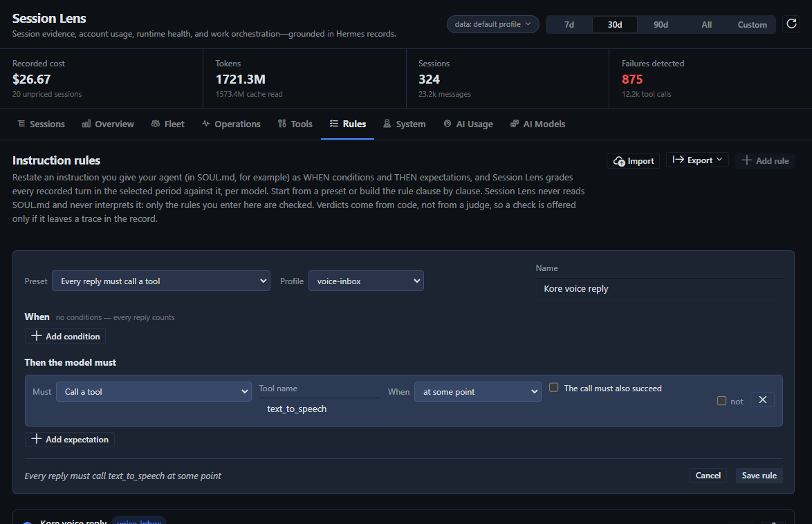Select the 7d time range
Image resolution: width=812 pixels, height=524 pixels.
tap(569, 24)
